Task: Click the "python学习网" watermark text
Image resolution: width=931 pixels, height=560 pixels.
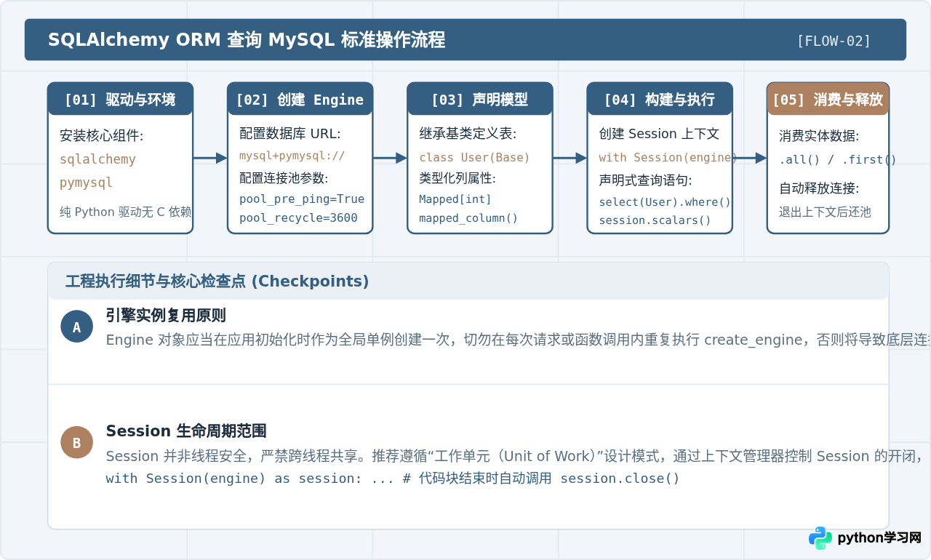Action: pos(879,538)
